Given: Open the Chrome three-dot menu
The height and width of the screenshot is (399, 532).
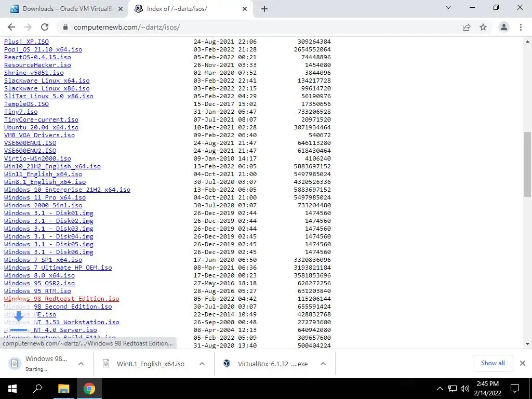Looking at the screenshot, I should pyautogui.click(x=521, y=27).
